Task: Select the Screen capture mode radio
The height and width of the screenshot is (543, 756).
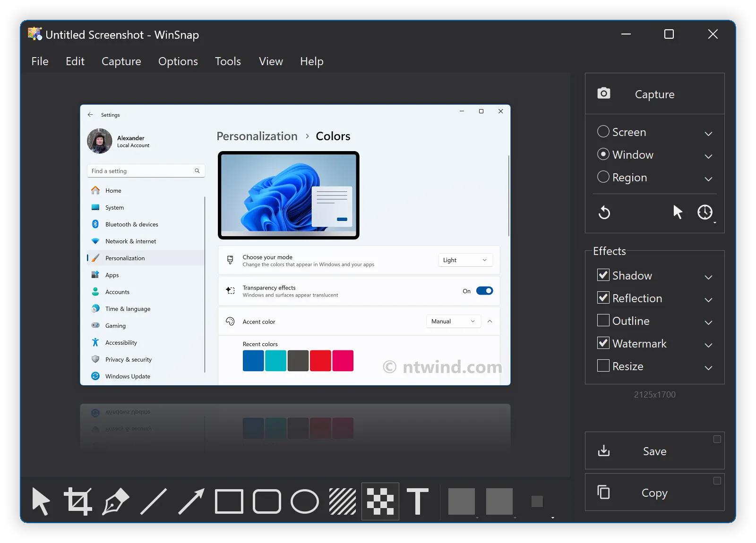Action: (603, 131)
